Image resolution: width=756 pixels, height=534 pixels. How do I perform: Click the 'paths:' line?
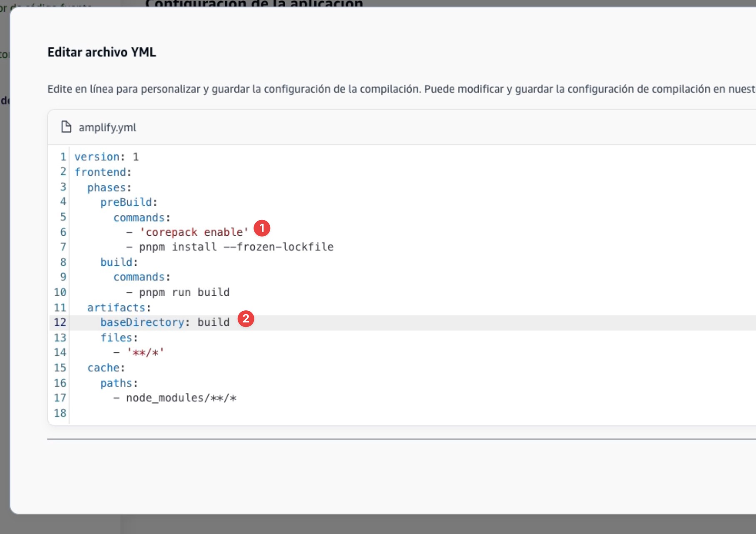click(119, 383)
